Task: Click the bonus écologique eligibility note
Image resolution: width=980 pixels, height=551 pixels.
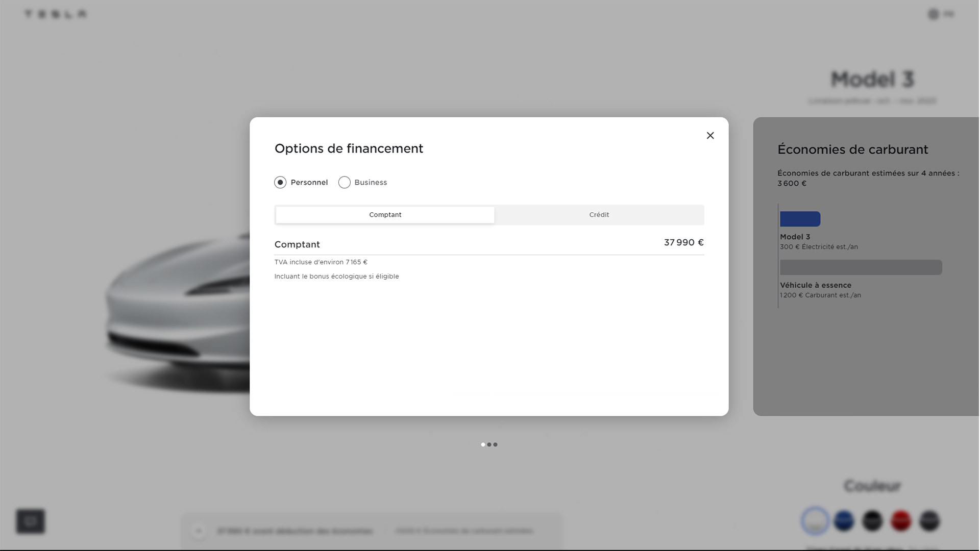Action: 336,277
